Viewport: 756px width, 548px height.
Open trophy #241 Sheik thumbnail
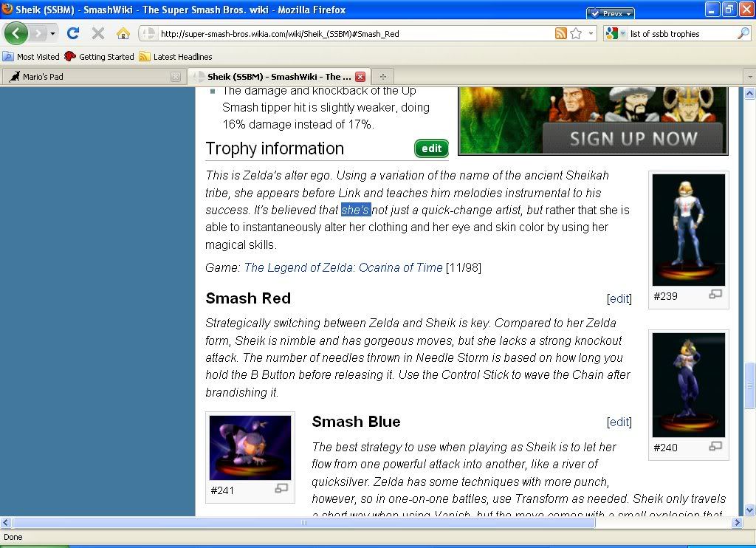250,448
